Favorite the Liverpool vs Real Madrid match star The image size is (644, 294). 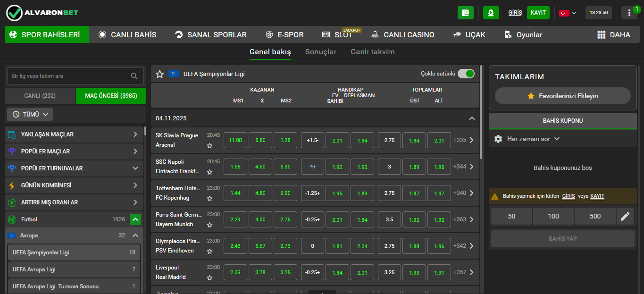coord(209,278)
